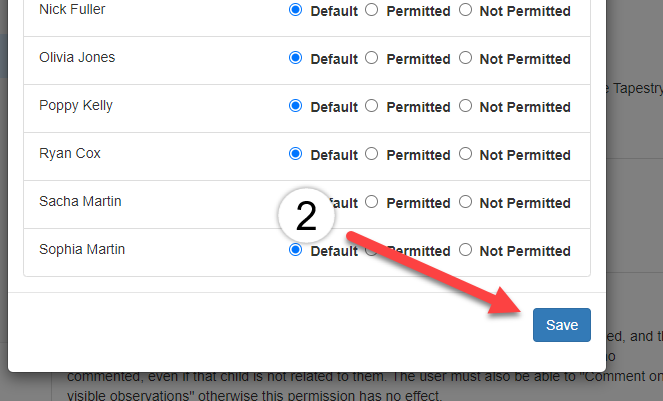Set Olivia Jones to Not Permitted
663x401 pixels.
coord(466,58)
